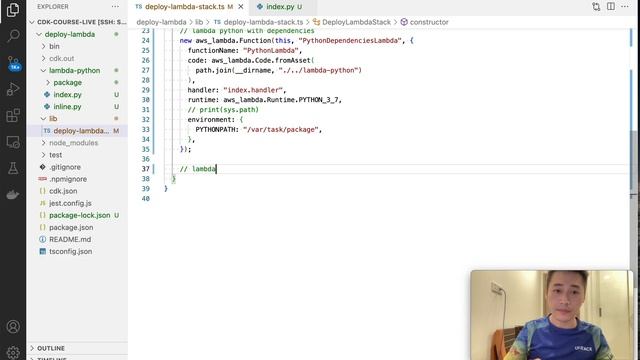Open the Testing flask view

tap(13, 168)
